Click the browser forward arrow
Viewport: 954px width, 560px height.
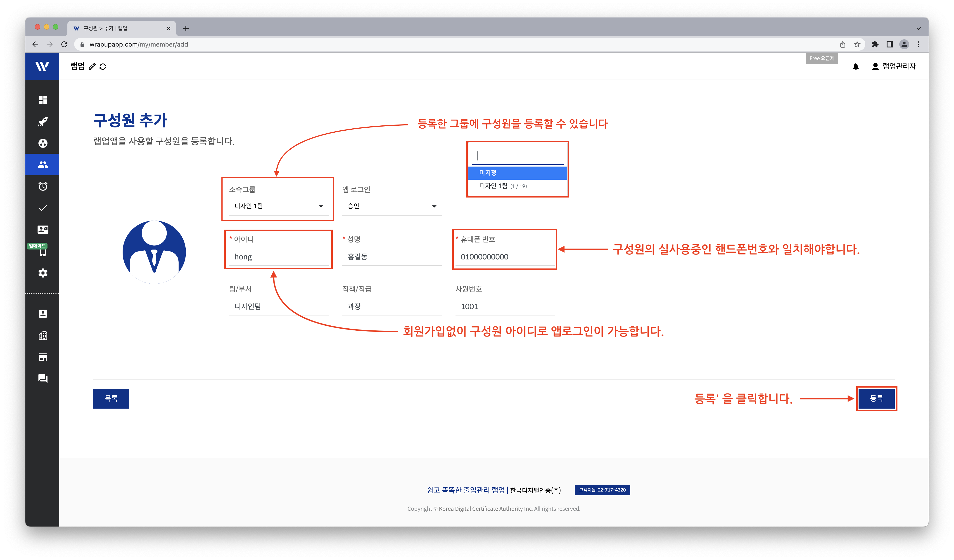(50, 44)
